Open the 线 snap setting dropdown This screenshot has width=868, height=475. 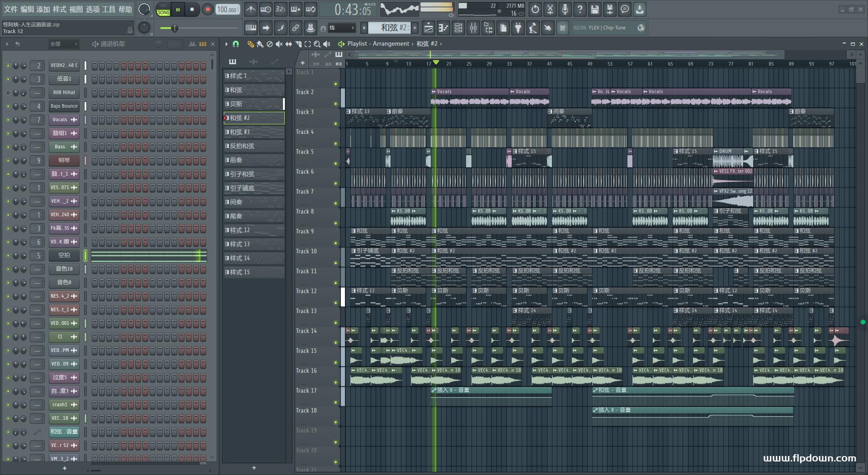[341, 28]
